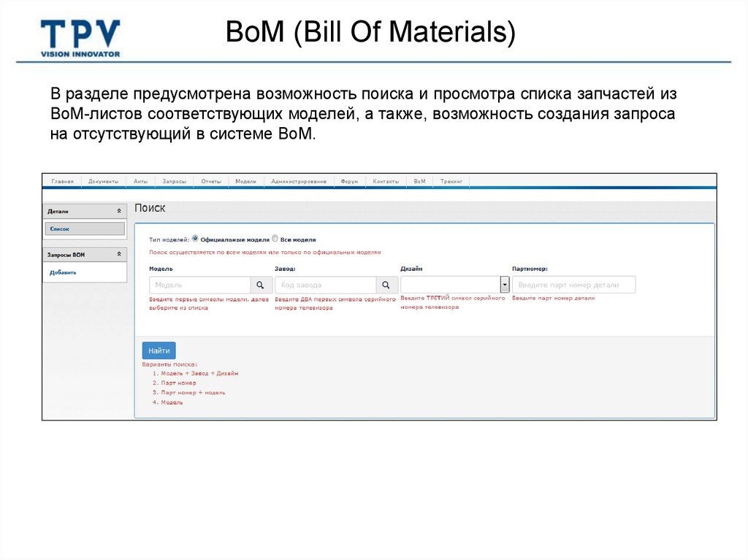
Task: Open the Документы section
Action: pos(102,180)
